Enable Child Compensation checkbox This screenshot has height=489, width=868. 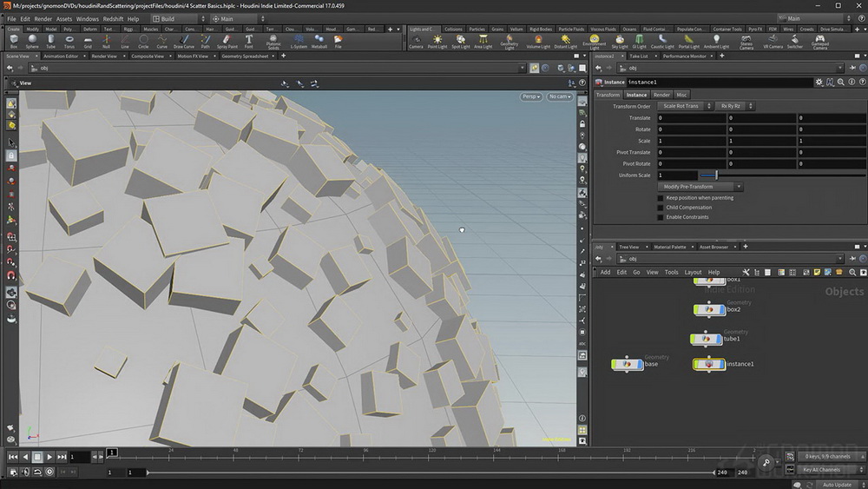point(660,208)
